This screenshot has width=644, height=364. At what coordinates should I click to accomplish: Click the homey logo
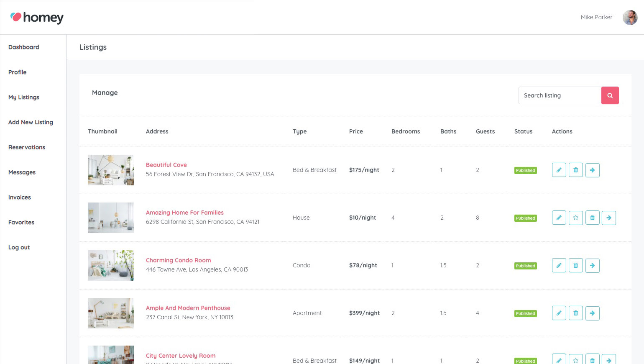click(37, 18)
